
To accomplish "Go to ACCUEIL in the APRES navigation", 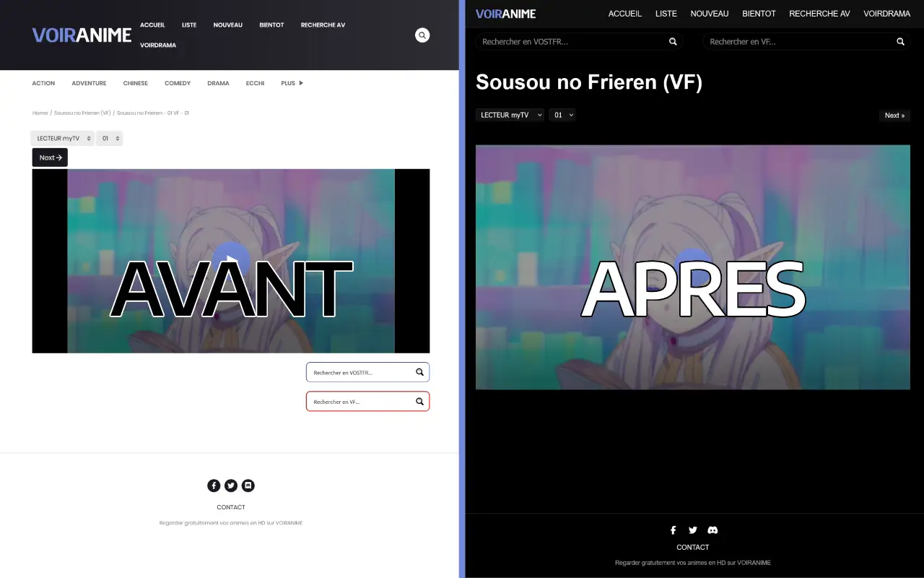I will coord(625,14).
